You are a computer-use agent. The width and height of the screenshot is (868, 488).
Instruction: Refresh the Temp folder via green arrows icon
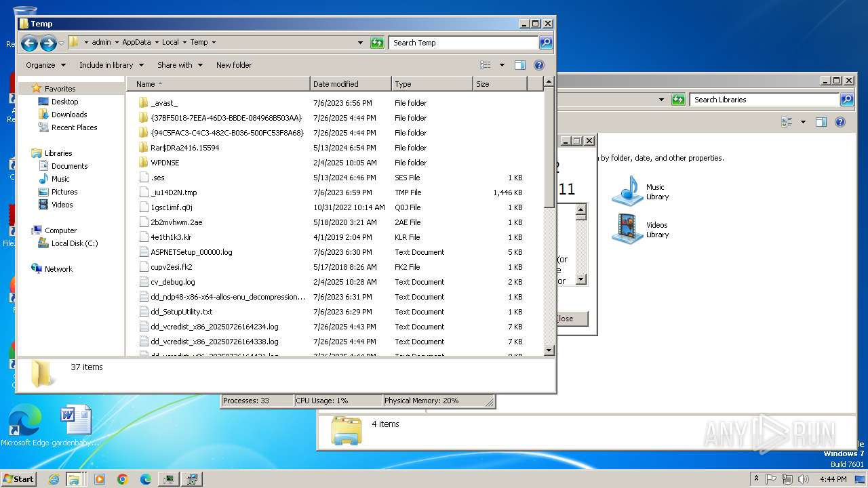377,43
